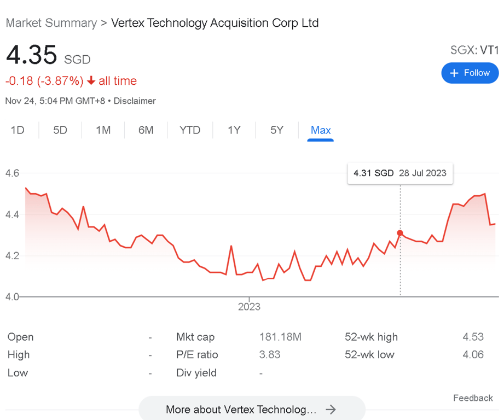Image resolution: width=504 pixels, height=420 pixels.
Task: Click the Market Summary breadcrumb link
Action: click(51, 23)
